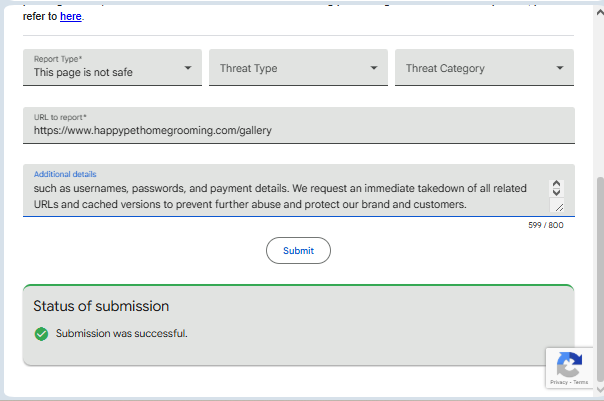This screenshot has height=401, width=604.
Task: Click the green success checkmark icon
Action: coord(41,334)
